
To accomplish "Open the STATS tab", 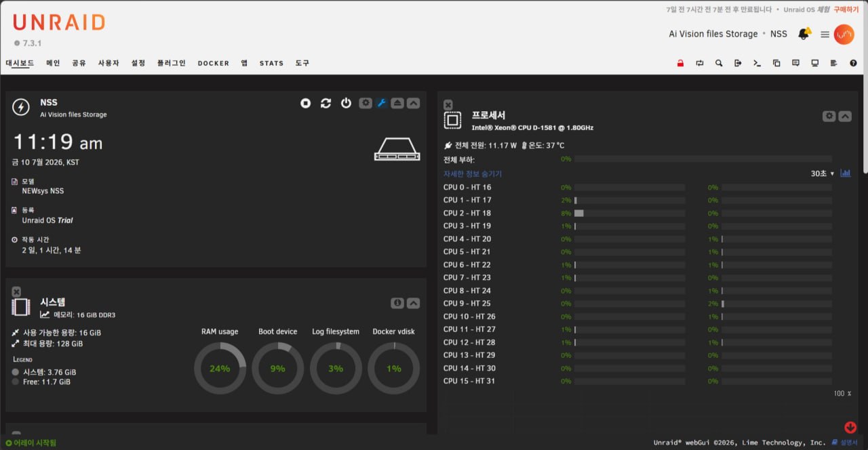I will click(x=271, y=63).
